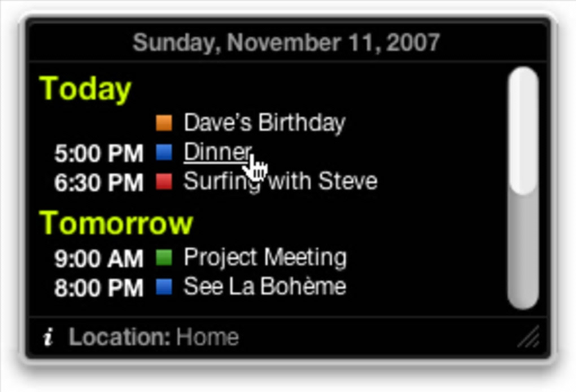This screenshot has height=392, width=576.
Task: Click the scrollbar thumb in the event list
Action: pyautogui.click(x=523, y=131)
